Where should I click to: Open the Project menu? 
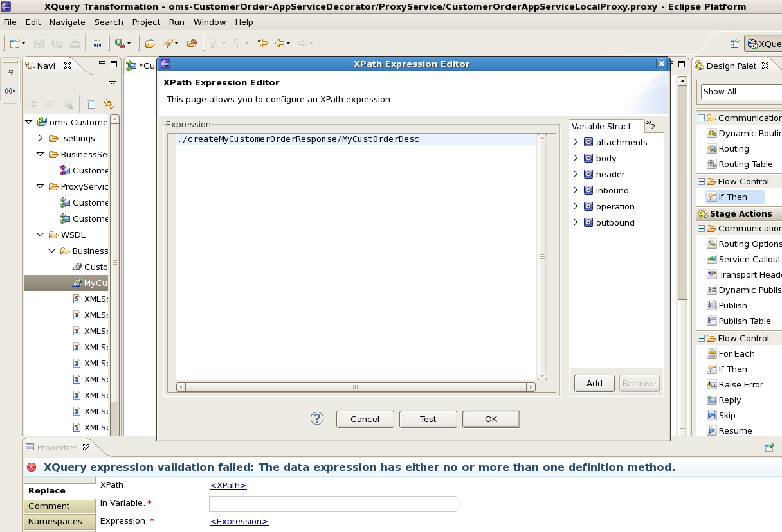pyautogui.click(x=146, y=22)
